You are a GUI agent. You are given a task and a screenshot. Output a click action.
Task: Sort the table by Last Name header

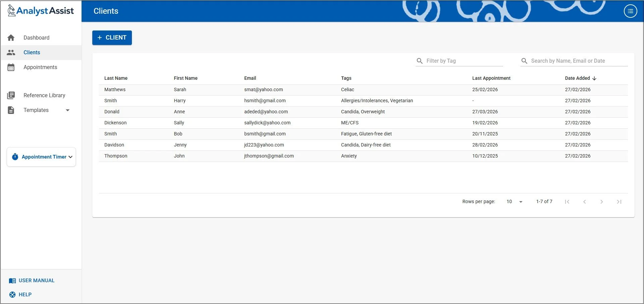coord(116,78)
